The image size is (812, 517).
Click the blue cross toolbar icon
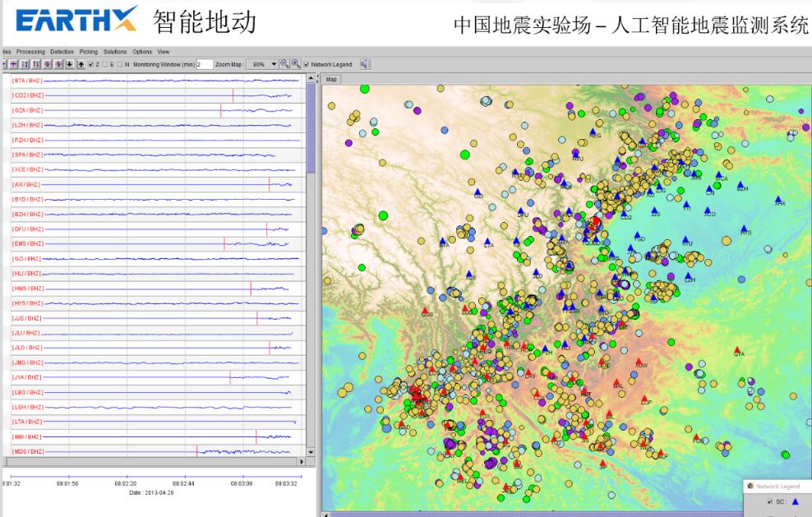click(13, 64)
